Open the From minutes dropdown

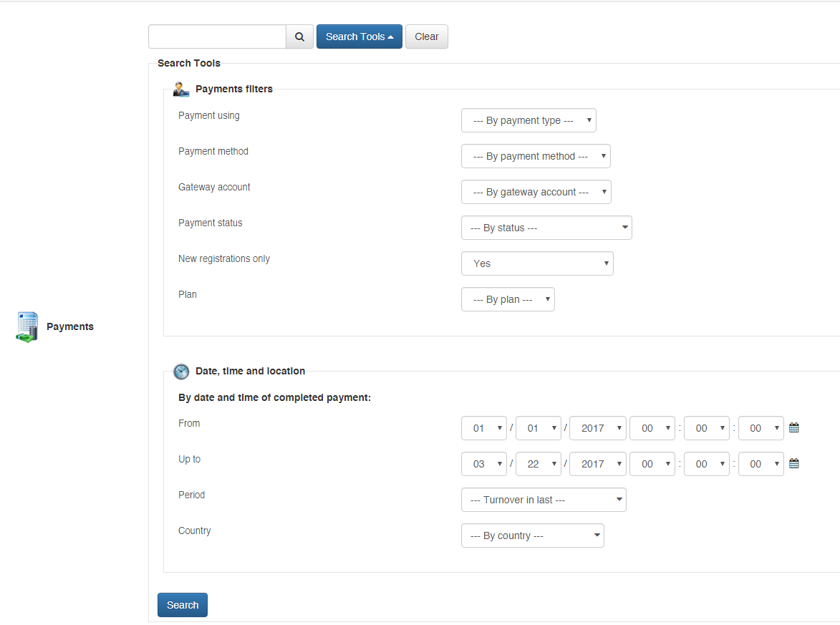(x=707, y=428)
